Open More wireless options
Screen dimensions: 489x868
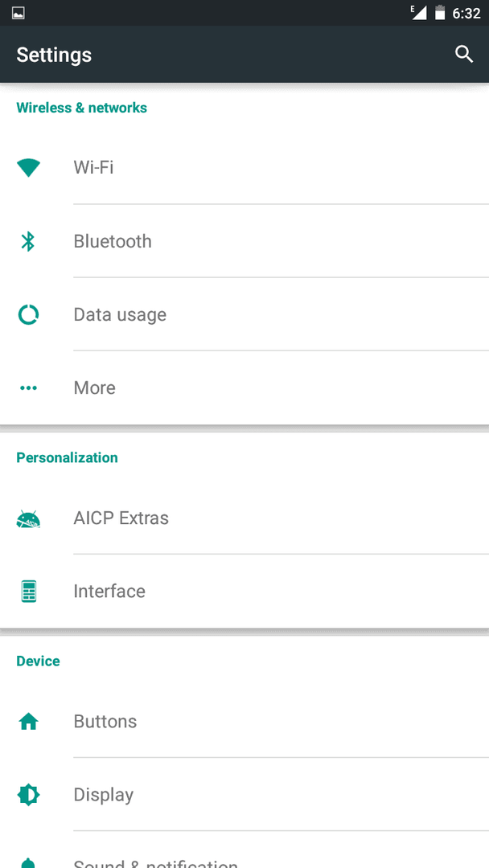(244, 387)
